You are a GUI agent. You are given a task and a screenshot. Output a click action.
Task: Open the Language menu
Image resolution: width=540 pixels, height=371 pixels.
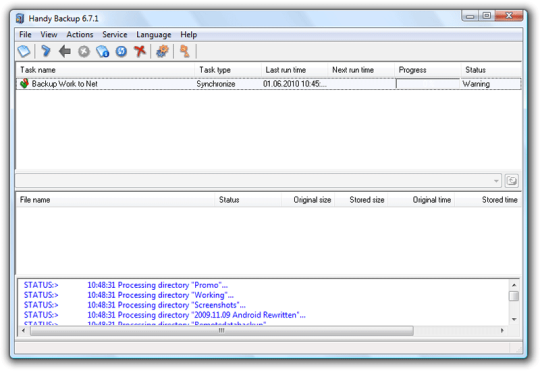click(x=154, y=35)
